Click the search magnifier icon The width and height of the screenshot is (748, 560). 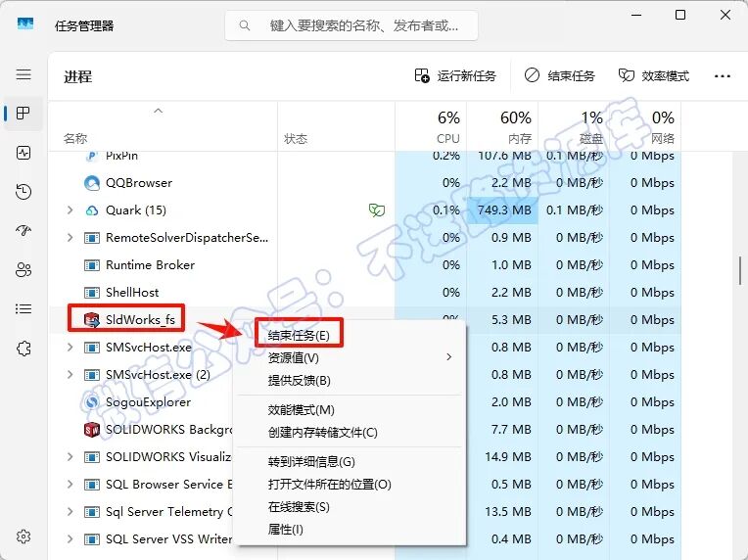coord(245,25)
